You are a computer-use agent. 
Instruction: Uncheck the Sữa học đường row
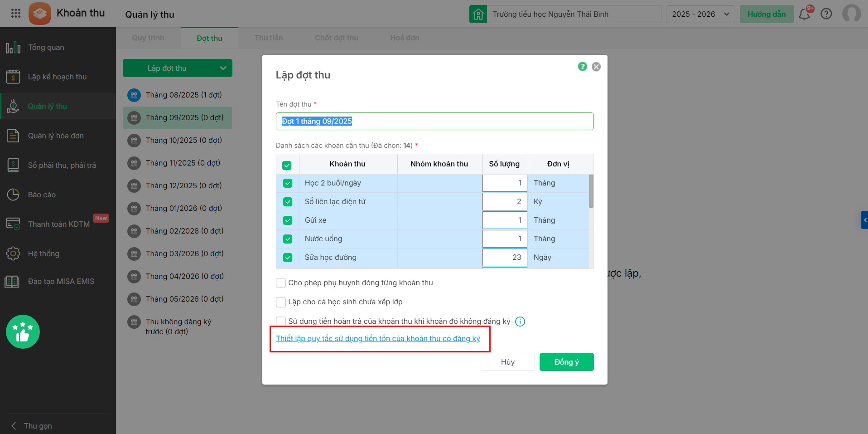pos(288,258)
